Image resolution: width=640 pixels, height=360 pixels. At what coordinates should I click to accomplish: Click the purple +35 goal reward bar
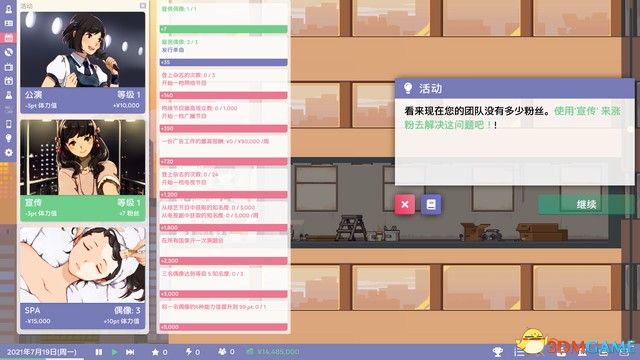click(223, 62)
